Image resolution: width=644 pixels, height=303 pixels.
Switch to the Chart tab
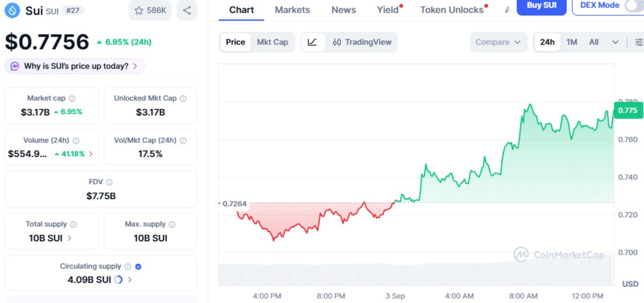[241, 10]
